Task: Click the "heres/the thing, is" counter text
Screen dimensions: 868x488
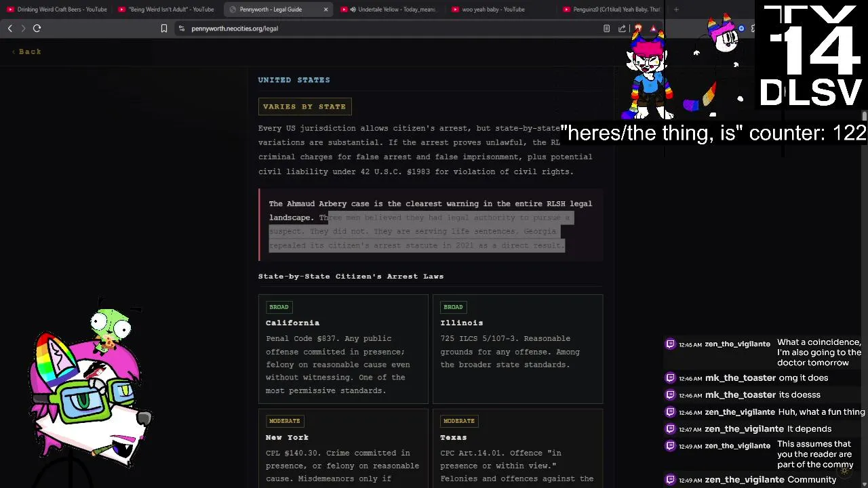Action: coord(713,133)
